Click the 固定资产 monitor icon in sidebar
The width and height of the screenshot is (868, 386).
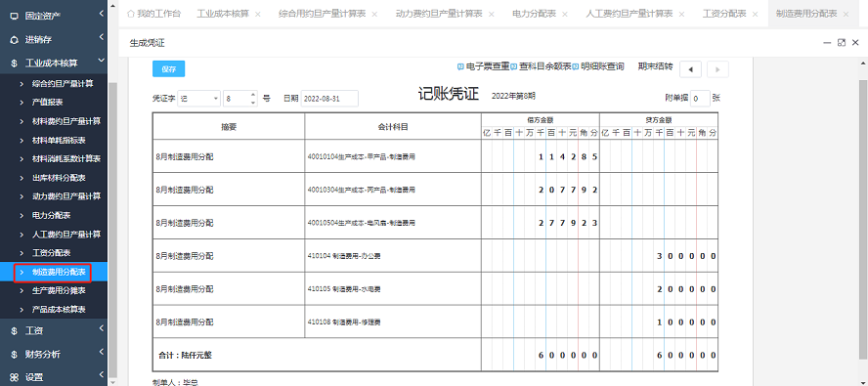15,16
